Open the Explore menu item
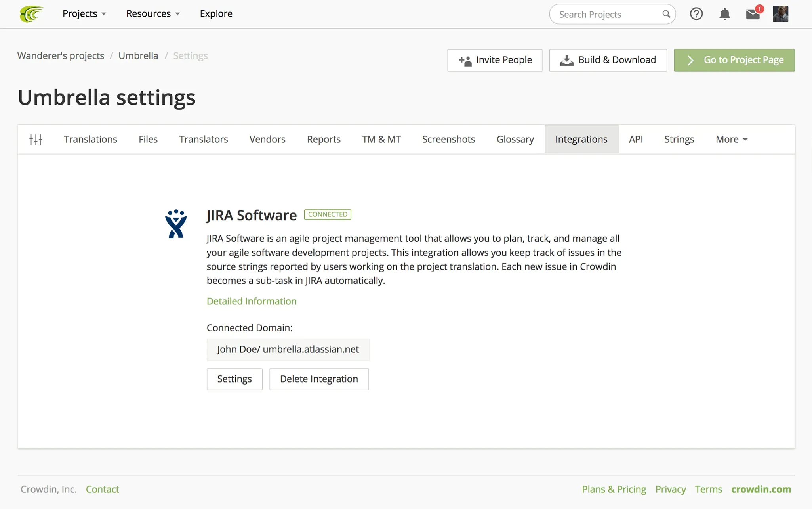The image size is (812, 509). pyautogui.click(x=216, y=13)
